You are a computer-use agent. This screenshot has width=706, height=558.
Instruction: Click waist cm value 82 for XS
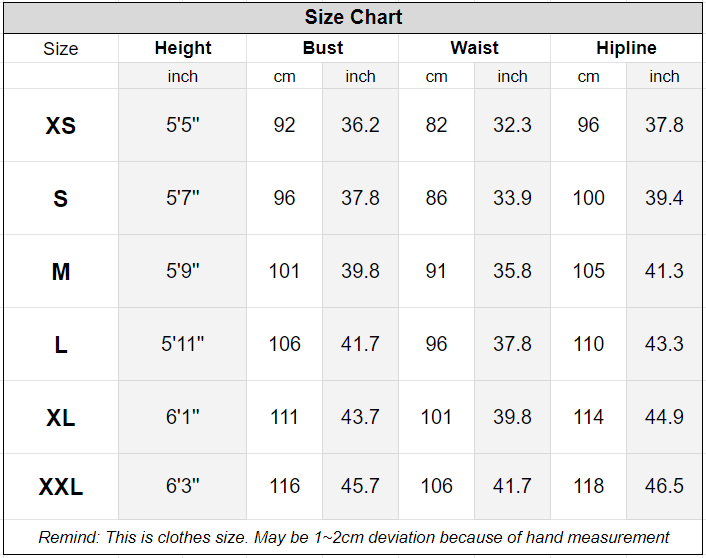(437, 126)
